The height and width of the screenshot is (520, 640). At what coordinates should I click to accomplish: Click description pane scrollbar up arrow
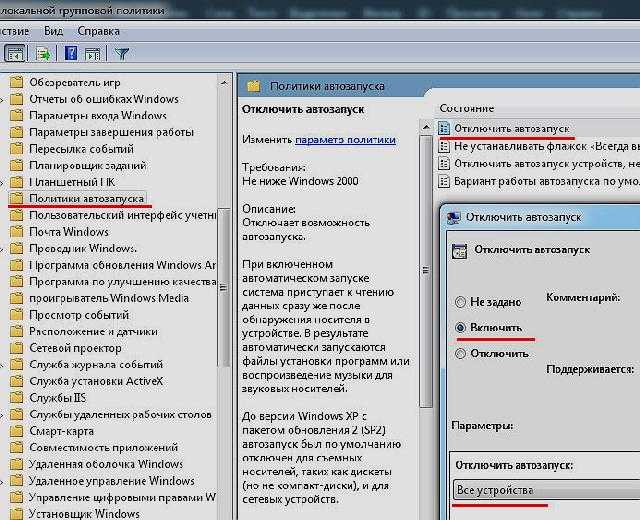pyautogui.click(x=426, y=127)
